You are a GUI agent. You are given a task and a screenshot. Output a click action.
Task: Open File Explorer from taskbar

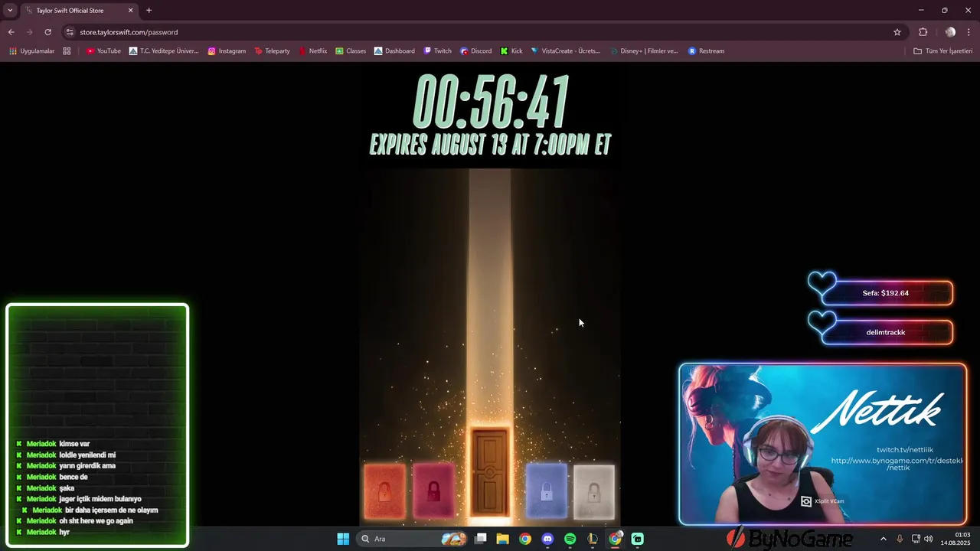[503, 539]
